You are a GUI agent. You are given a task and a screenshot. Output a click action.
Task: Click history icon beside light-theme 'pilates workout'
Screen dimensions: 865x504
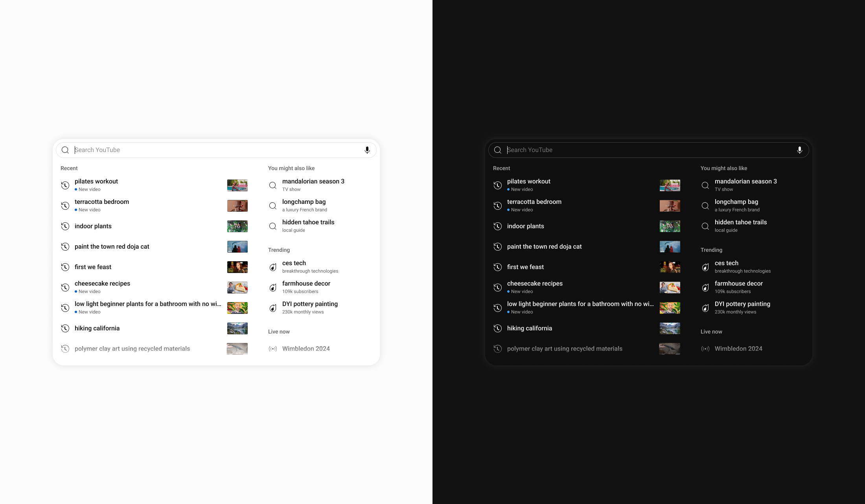tap(65, 185)
